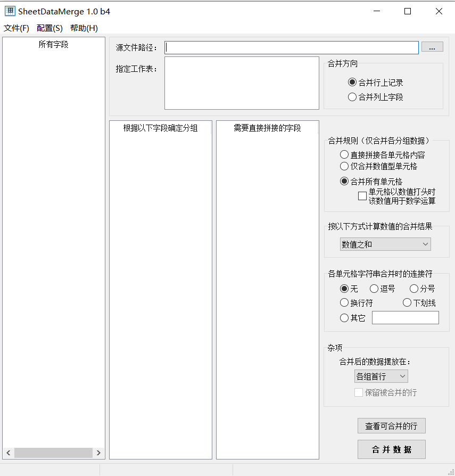Select 下划线 as the string connector
The image size is (455, 476).
pyautogui.click(x=406, y=303)
